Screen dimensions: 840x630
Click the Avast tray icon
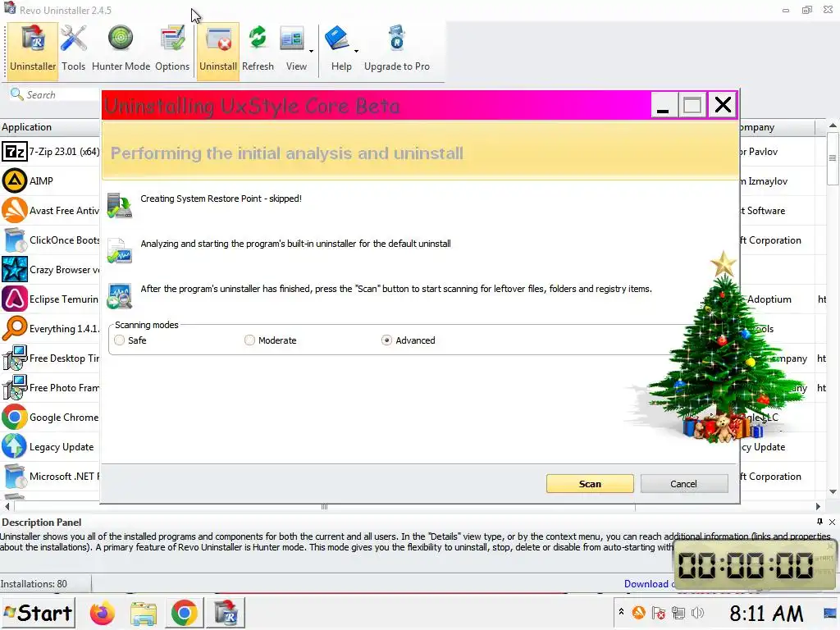(638, 612)
